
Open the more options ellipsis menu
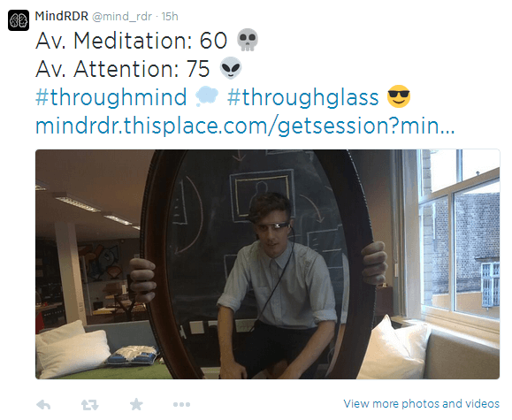(181, 405)
